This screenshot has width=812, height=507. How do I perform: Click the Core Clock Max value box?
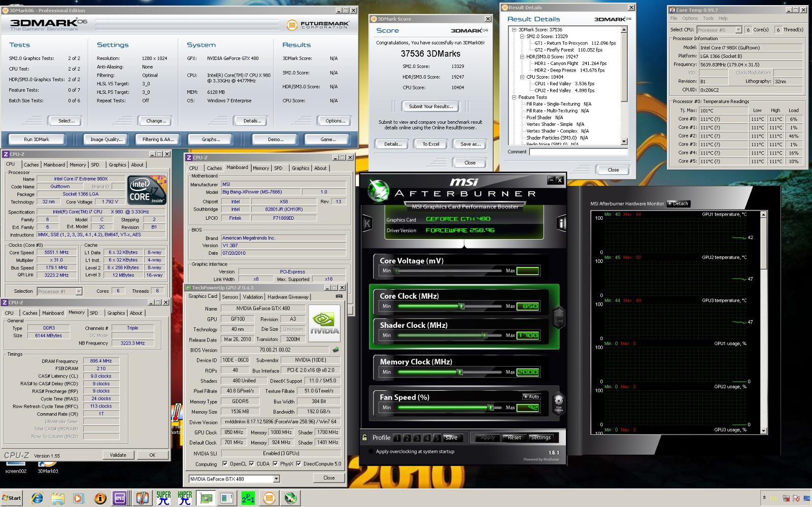(x=528, y=306)
